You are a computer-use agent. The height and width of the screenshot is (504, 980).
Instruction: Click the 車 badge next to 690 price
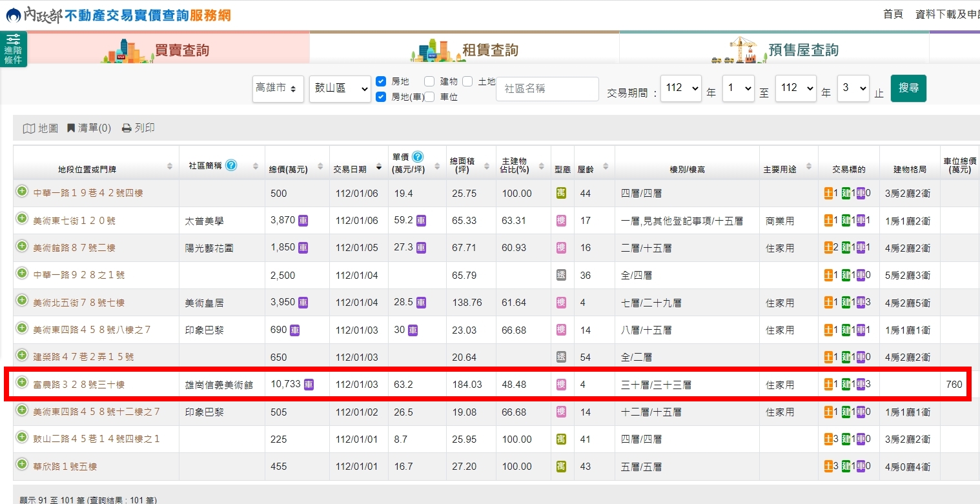point(294,330)
